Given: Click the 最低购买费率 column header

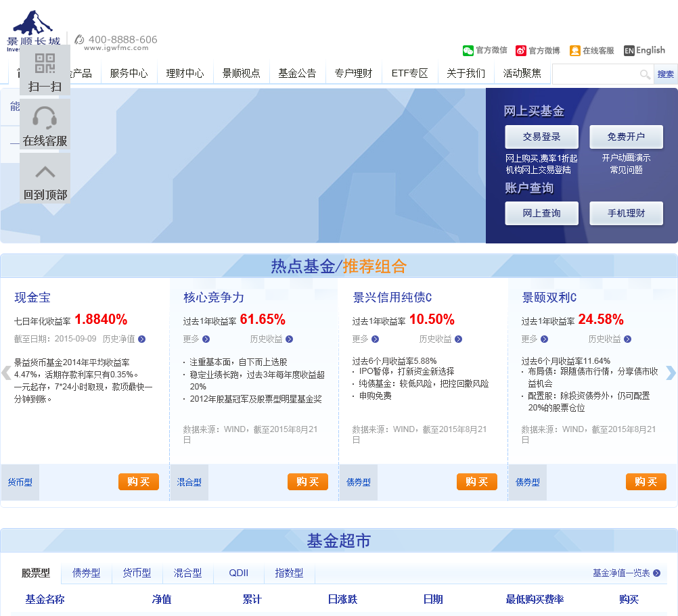Looking at the screenshot, I should pos(535,599).
